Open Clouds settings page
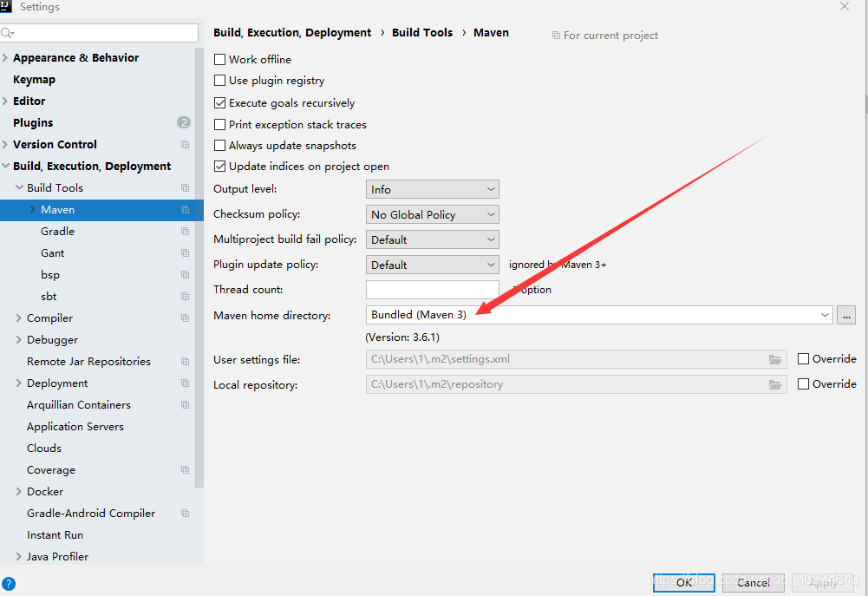This screenshot has height=596, width=868. (x=44, y=449)
